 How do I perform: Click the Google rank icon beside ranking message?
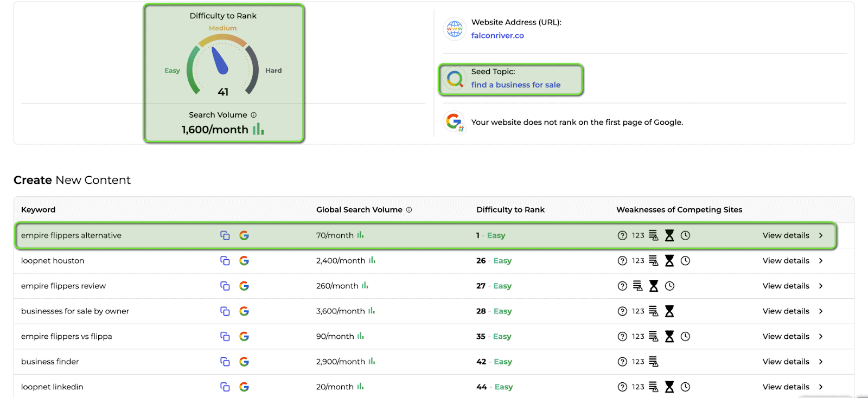(455, 122)
